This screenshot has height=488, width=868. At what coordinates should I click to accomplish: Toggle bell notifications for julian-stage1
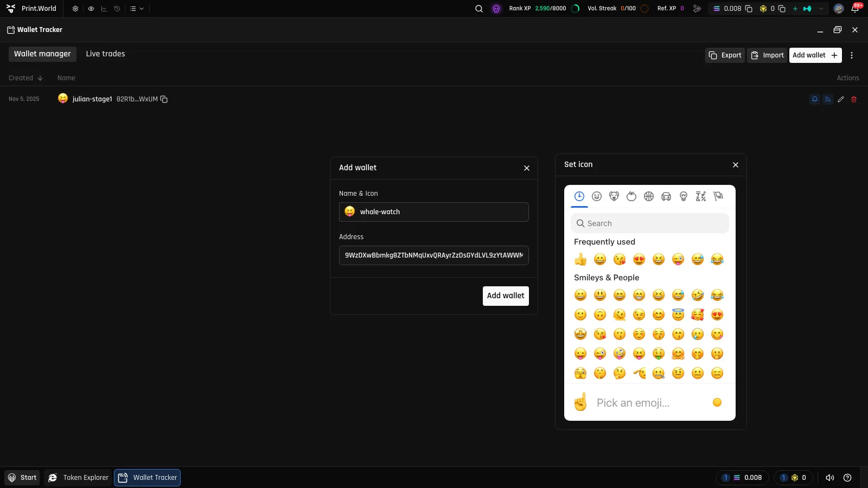click(x=815, y=99)
